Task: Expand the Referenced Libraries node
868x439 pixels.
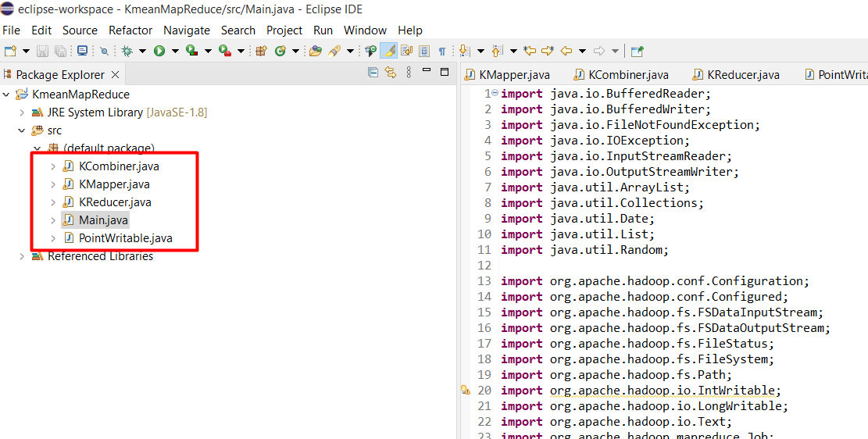Action: pyautogui.click(x=22, y=256)
